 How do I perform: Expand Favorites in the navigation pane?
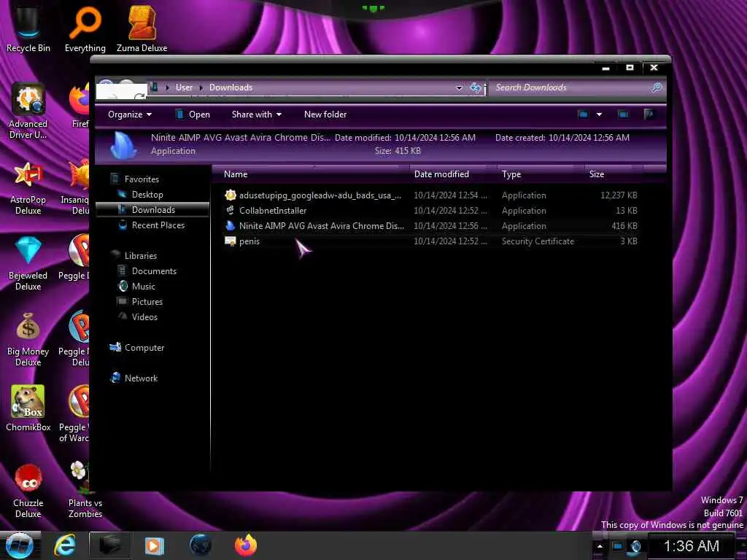[142, 179]
